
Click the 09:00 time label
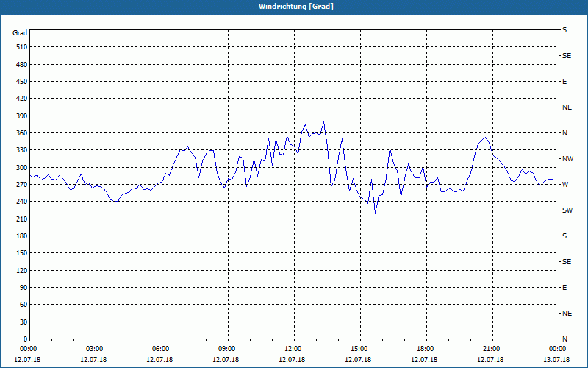click(x=226, y=349)
